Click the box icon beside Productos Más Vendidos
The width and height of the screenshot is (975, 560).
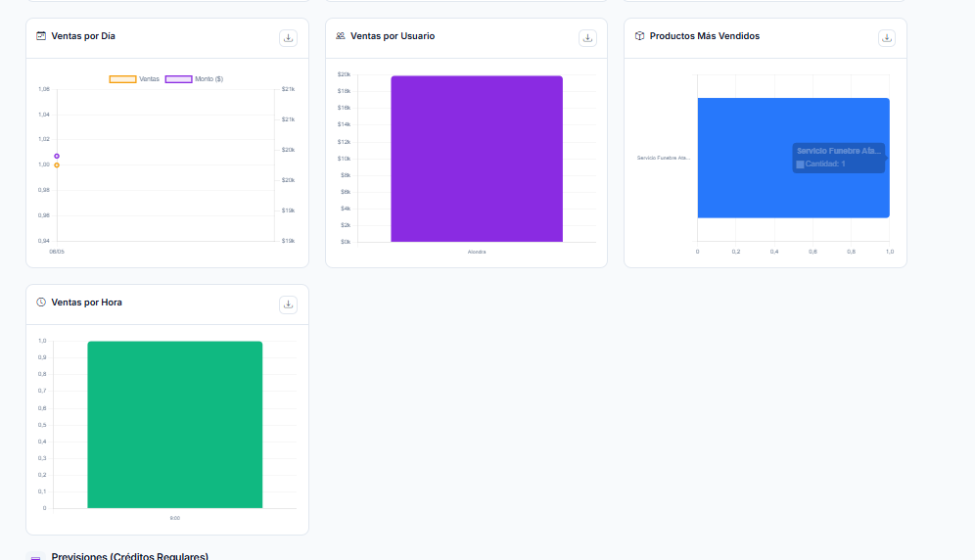pos(639,36)
